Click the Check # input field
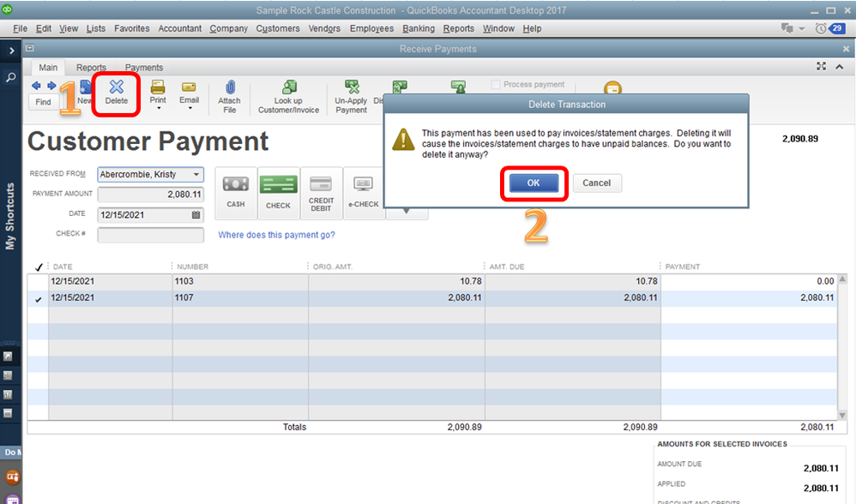The height and width of the screenshot is (504, 856). point(151,235)
